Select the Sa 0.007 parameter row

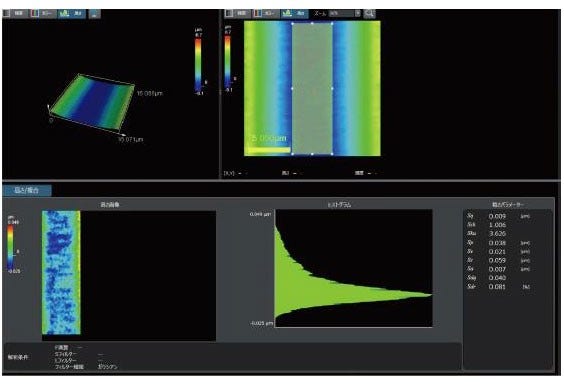pos(498,269)
